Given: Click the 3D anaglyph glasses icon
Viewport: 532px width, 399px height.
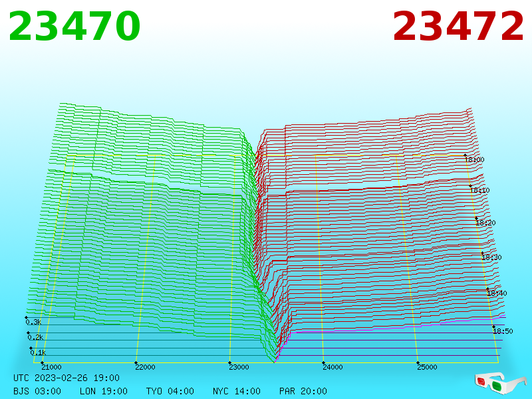Looking at the screenshot, I should click(x=500, y=383).
